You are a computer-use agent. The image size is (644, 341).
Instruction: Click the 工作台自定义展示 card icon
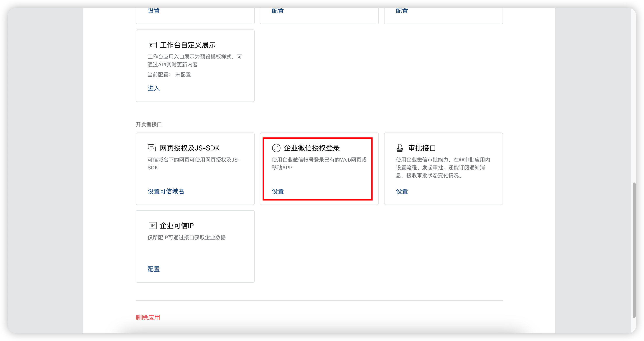[x=153, y=45]
